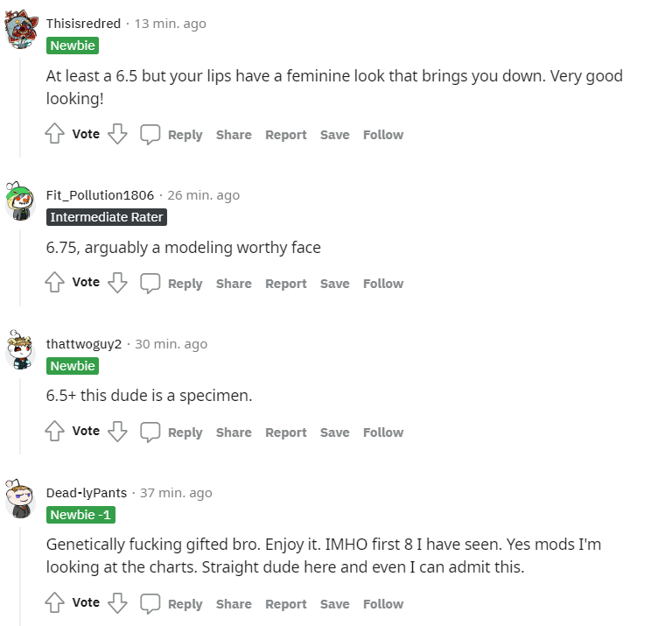672x626 pixels.
Task: Click the Intermediate Rater flair badge
Action: pos(107,217)
